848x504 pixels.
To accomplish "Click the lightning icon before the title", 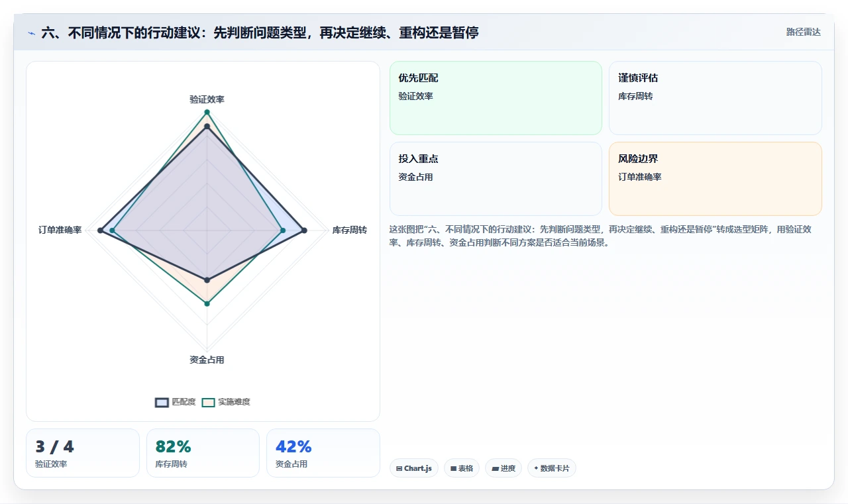I will tap(31, 32).
